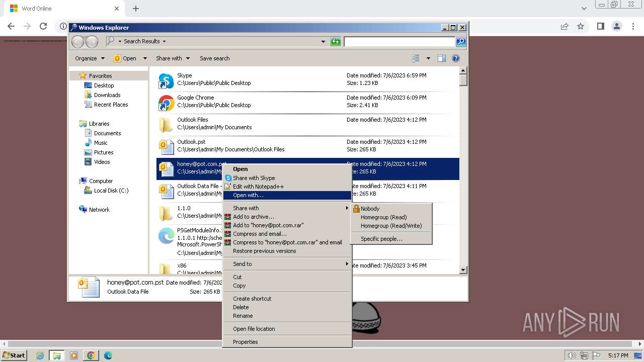Open the Skype shortcut icon in results

166,81
